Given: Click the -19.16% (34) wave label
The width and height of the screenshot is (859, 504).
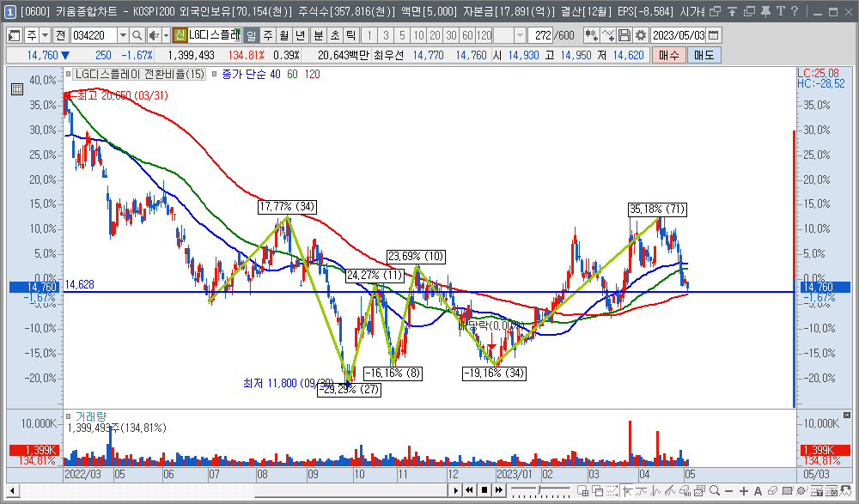Looking at the screenshot, I should 494,373.
